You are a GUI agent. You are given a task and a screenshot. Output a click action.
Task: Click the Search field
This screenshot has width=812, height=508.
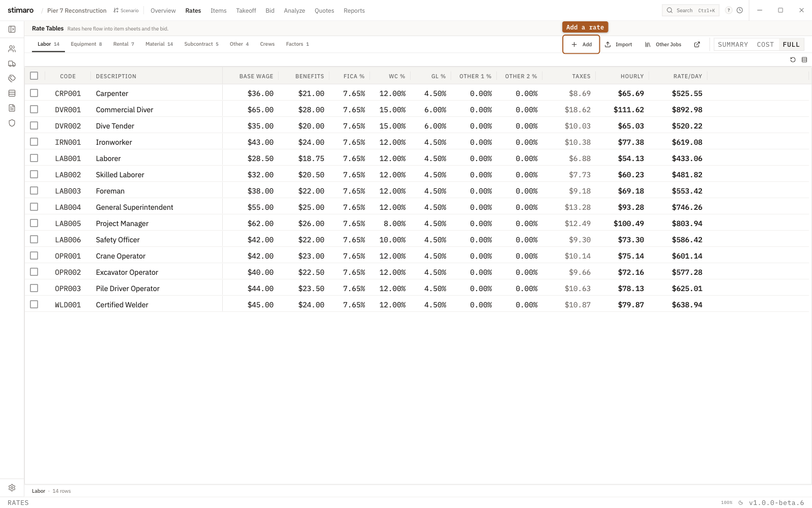tap(691, 10)
